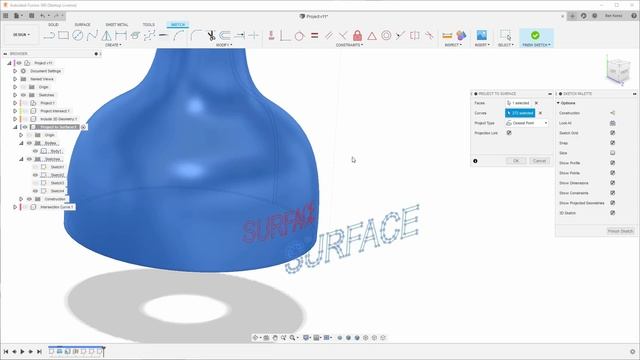This screenshot has height=360, width=640.
Task: Switch to the Surface tab
Action: [82, 25]
